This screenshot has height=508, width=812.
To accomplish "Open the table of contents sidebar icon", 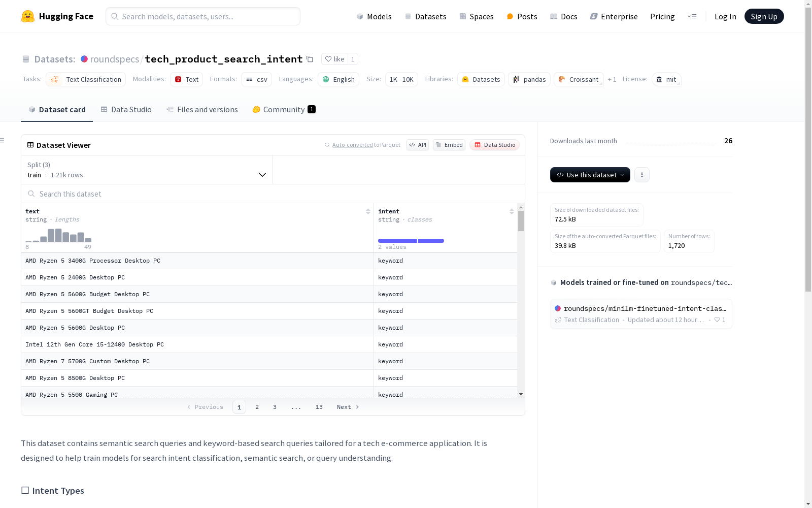I will [x=3, y=140].
